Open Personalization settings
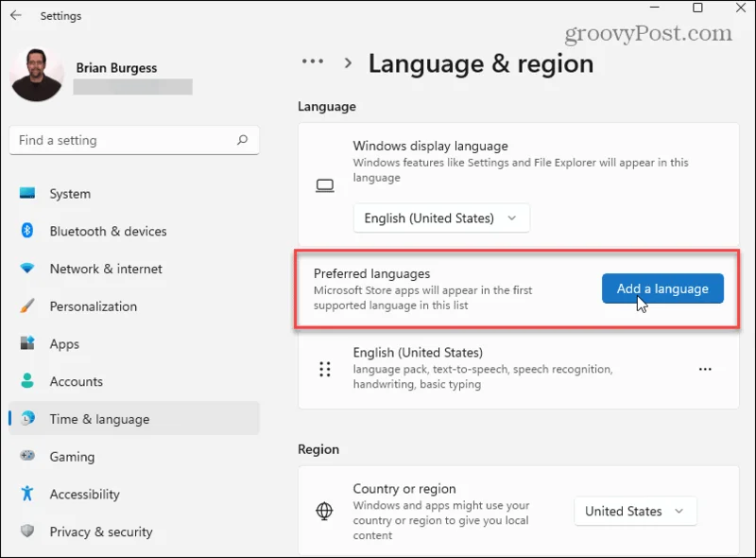 point(133,306)
